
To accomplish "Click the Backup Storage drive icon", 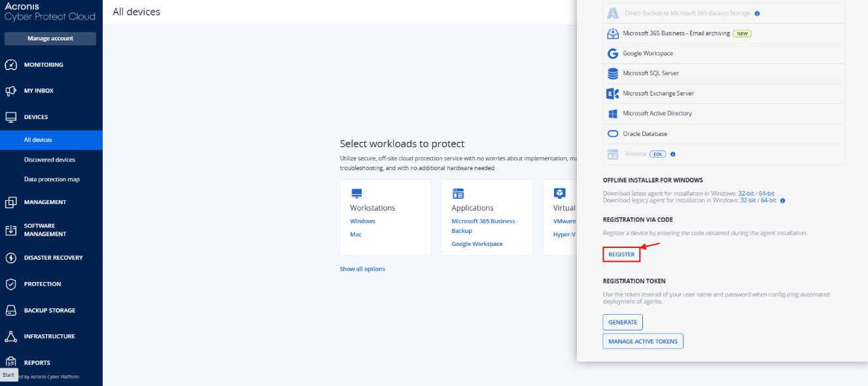I will coord(10,310).
